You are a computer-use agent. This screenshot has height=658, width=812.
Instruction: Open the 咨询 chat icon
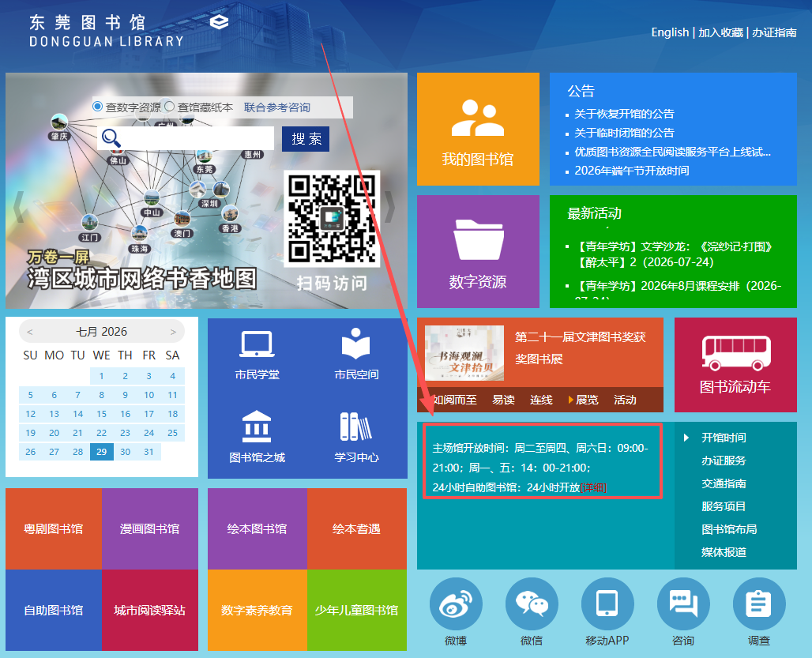(683, 603)
